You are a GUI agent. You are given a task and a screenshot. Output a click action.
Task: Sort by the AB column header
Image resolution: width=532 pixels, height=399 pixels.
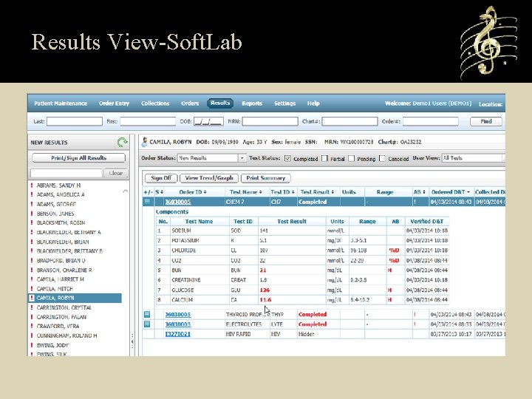tap(420, 192)
